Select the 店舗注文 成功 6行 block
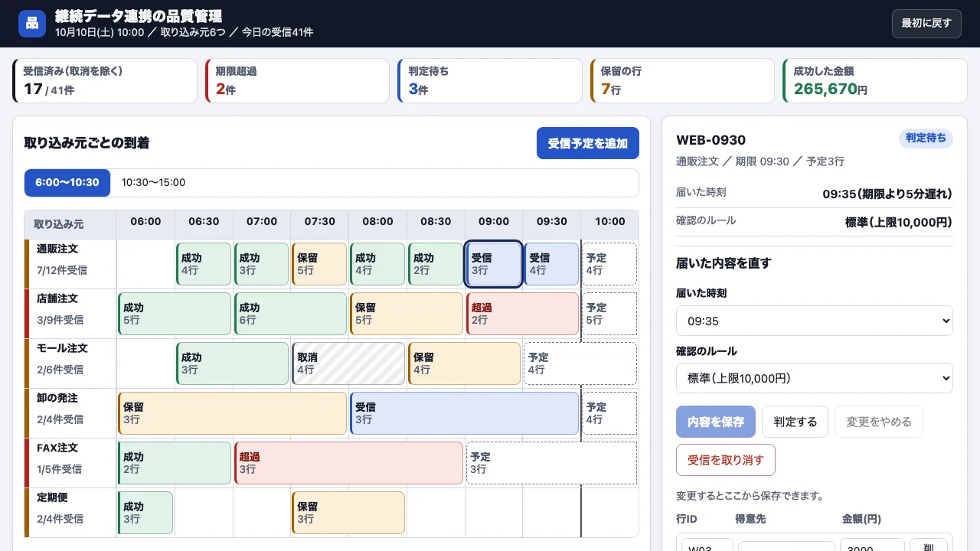Image resolution: width=980 pixels, height=551 pixels. (291, 314)
